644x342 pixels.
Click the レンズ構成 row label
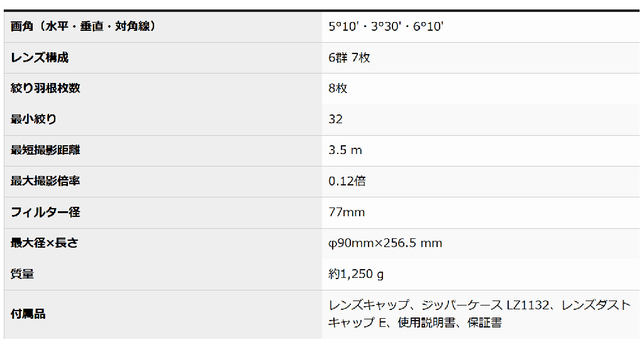pos(40,58)
